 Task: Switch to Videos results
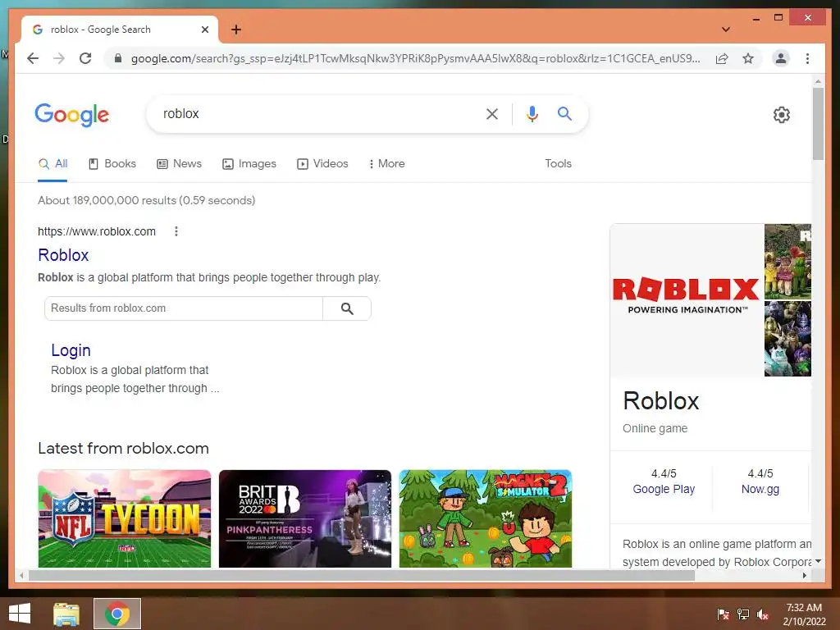(322, 164)
